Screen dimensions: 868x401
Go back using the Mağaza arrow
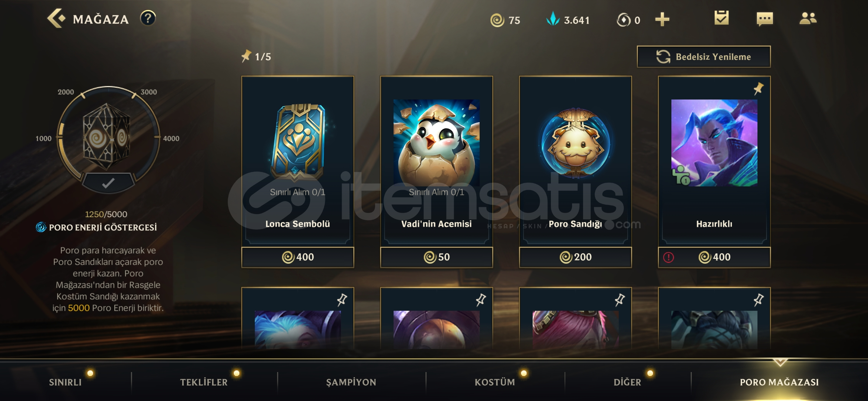[x=56, y=18]
